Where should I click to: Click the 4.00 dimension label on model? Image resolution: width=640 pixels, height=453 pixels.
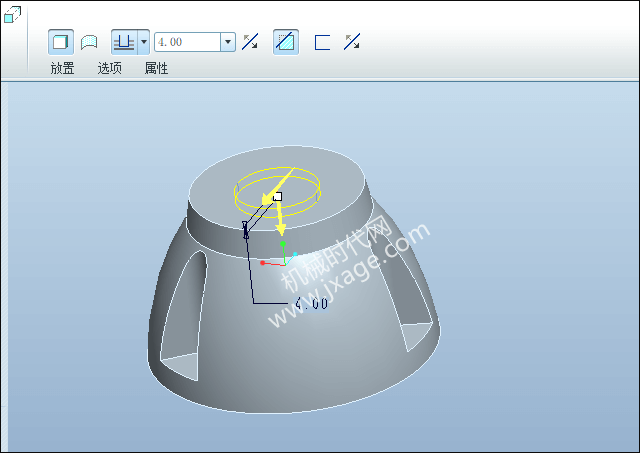(x=311, y=303)
